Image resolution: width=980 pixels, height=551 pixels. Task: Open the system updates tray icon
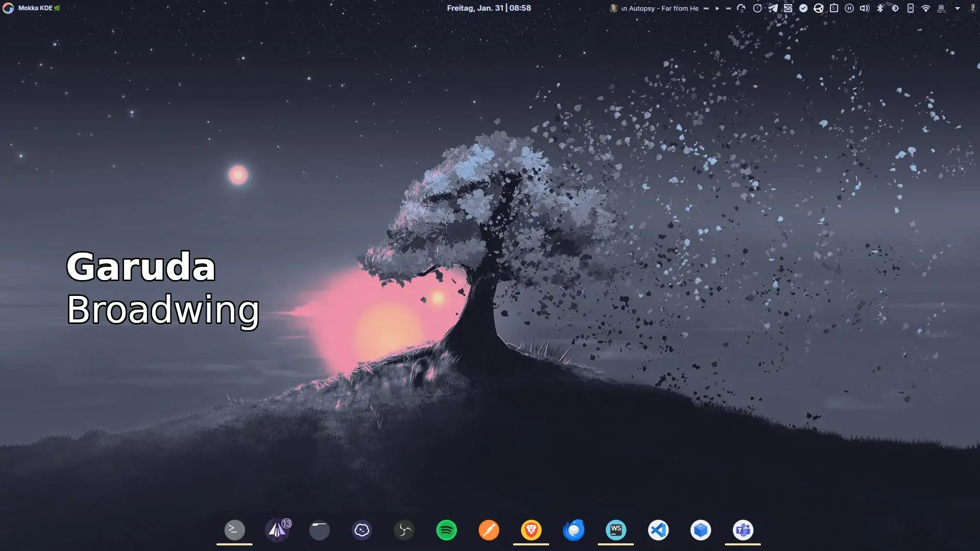pyautogui.click(x=742, y=8)
